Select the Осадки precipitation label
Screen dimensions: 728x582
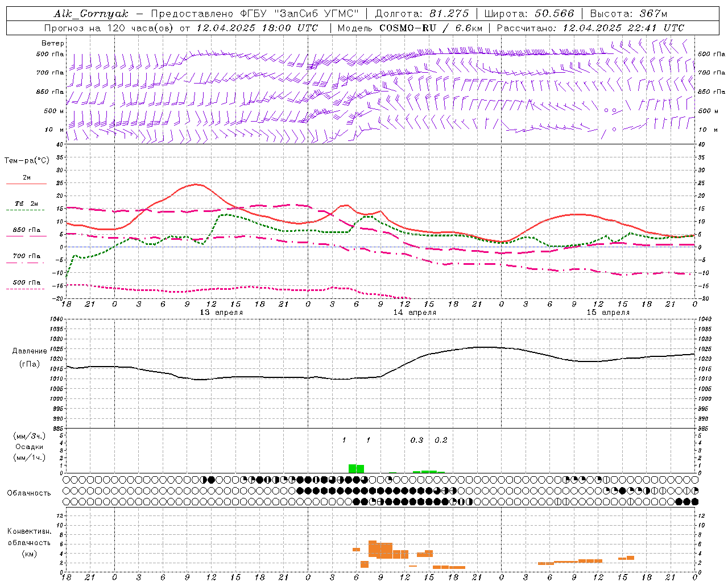pyautogui.click(x=29, y=447)
